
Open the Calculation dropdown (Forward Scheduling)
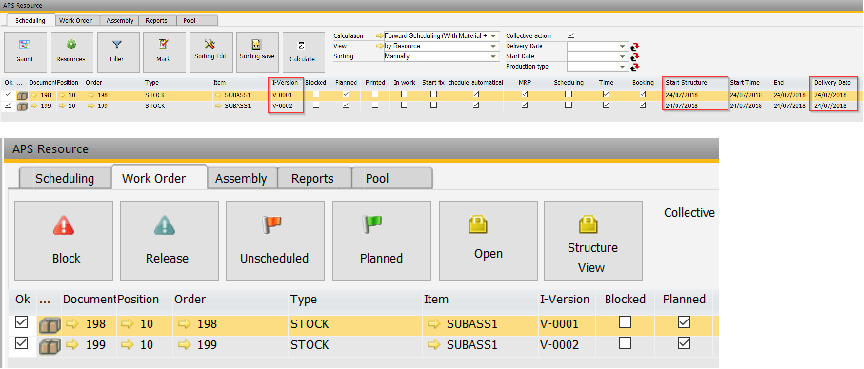[x=493, y=36]
